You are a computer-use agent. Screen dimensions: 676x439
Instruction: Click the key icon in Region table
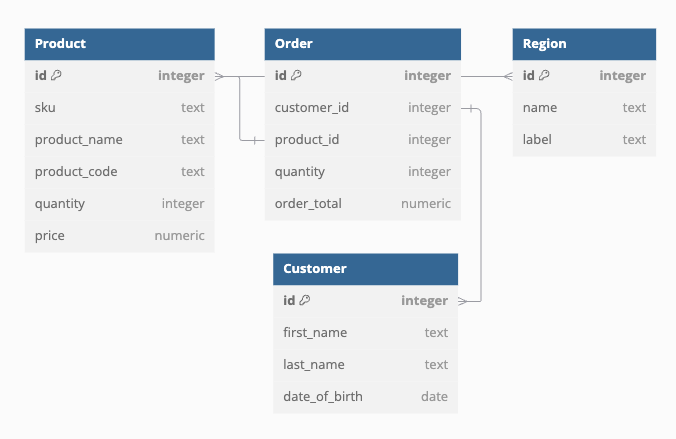(544, 76)
